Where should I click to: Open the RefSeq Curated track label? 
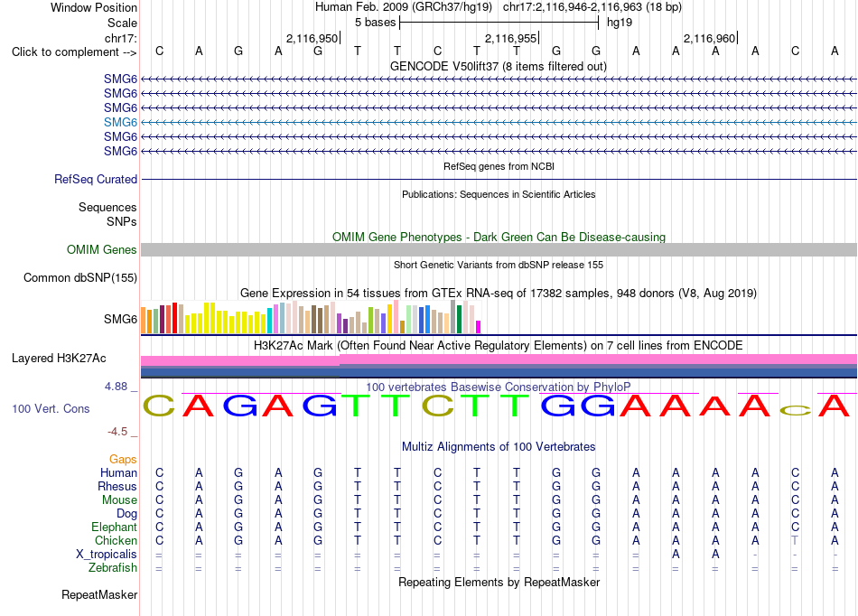point(96,179)
